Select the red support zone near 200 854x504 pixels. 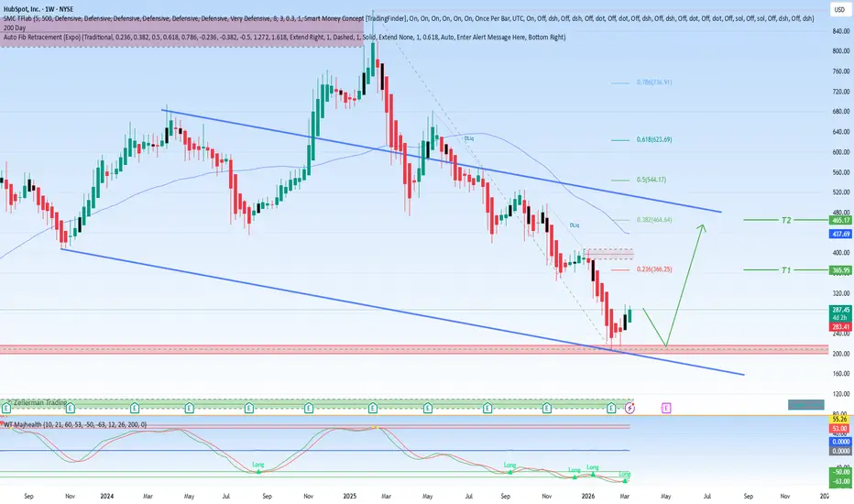414,349
